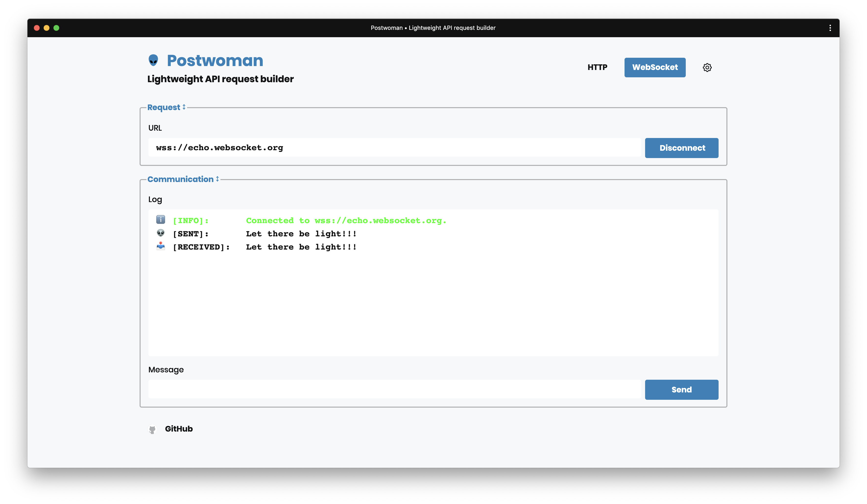The height and width of the screenshot is (504, 867).
Task: Click the Postwoman title heading
Action: coord(215,60)
